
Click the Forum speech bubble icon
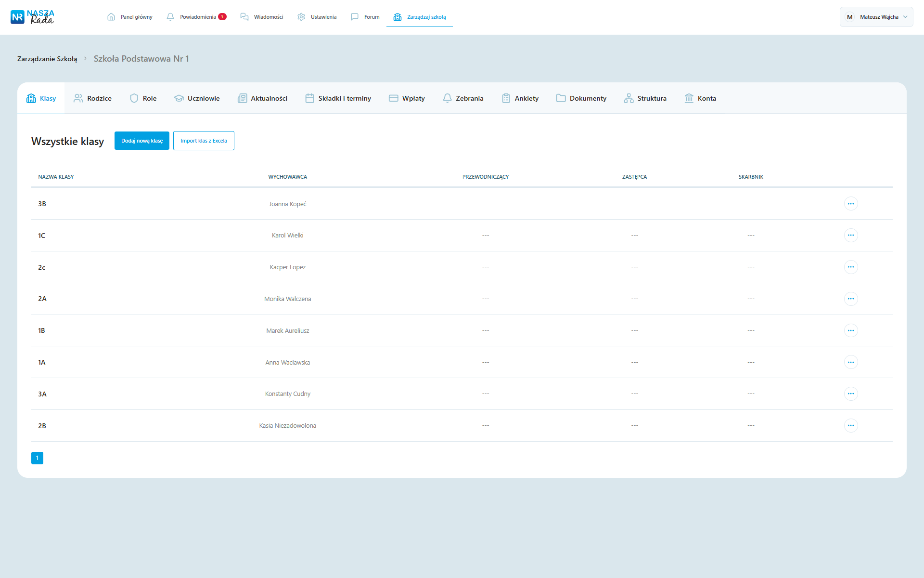pos(355,17)
